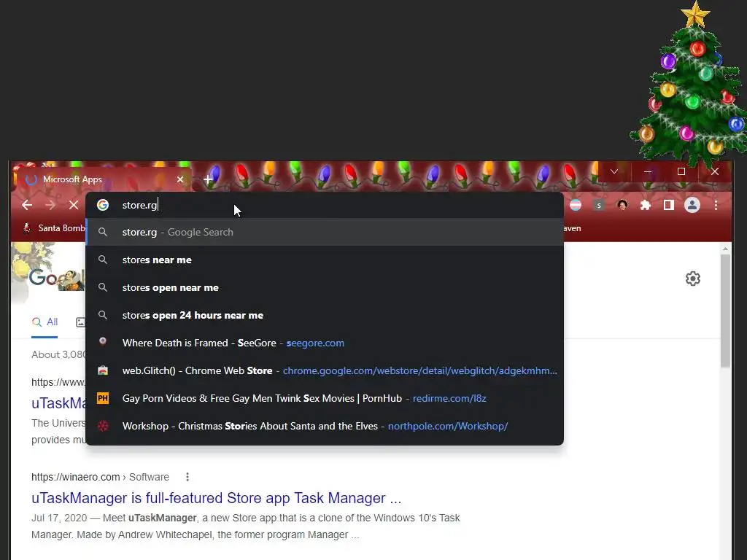747x560 pixels.
Task: Click the partially visible uTaskMa result title
Action: point(58,403)
